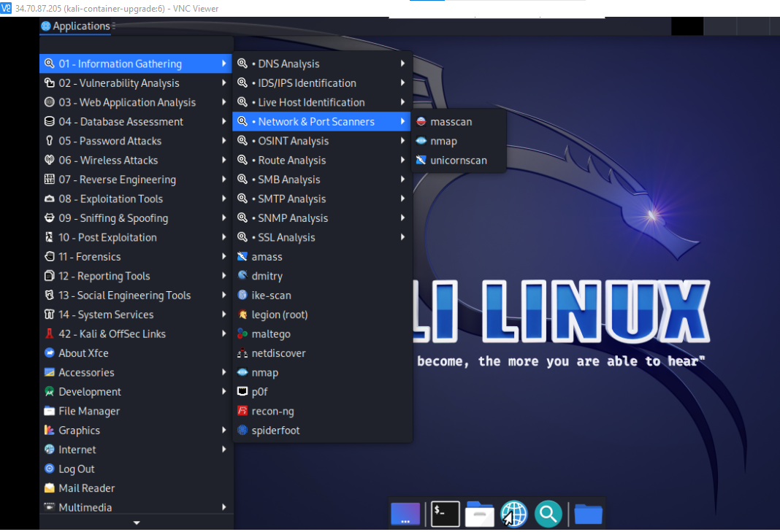
Task: Click the Kali Applications menu button
Action: (x=77, y=26)
